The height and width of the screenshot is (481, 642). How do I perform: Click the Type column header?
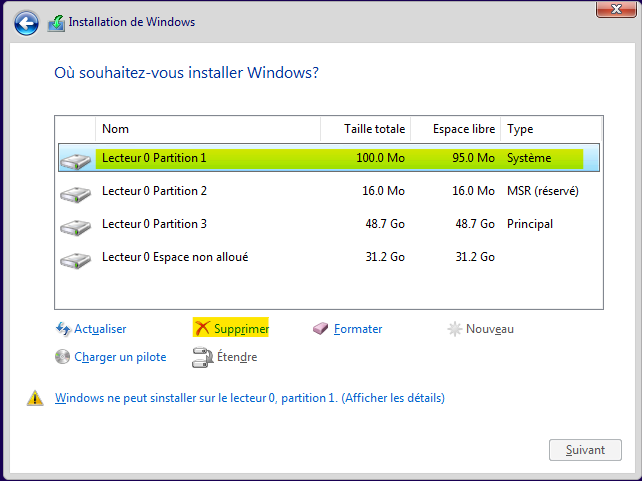point(550,129)
